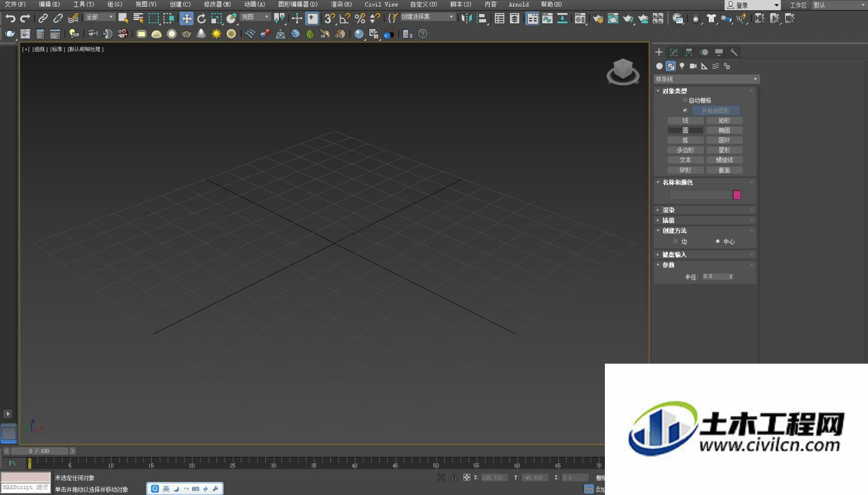
Task: Select the 边 creation method radio
Action: click(675, 242)
